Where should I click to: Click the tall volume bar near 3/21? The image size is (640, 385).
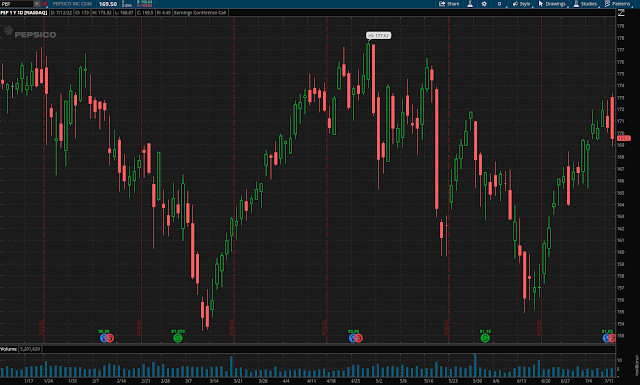pos(231,366)
